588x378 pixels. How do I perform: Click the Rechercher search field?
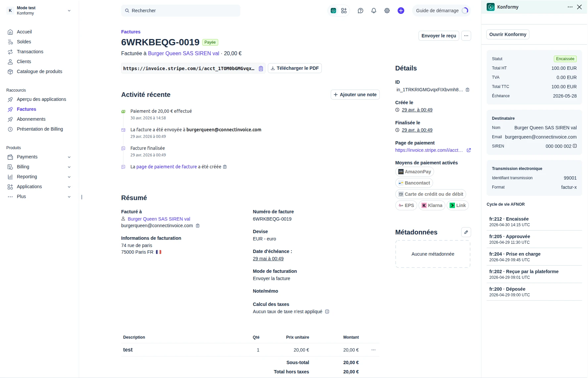point(181,11)
